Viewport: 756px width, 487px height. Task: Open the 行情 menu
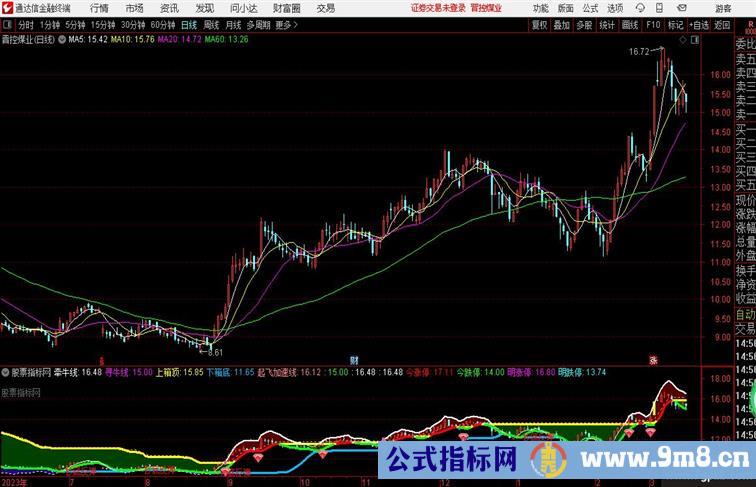point(99,8)
